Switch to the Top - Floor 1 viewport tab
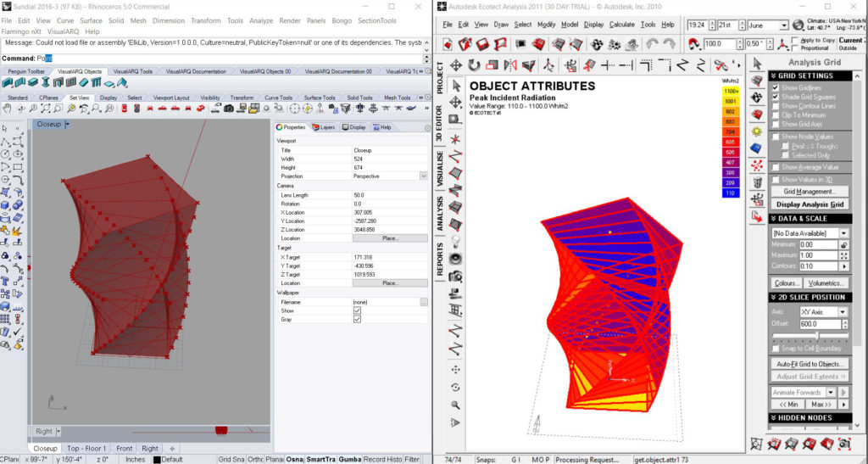This screenshot has height=464, width=868. tap(86, 449)
